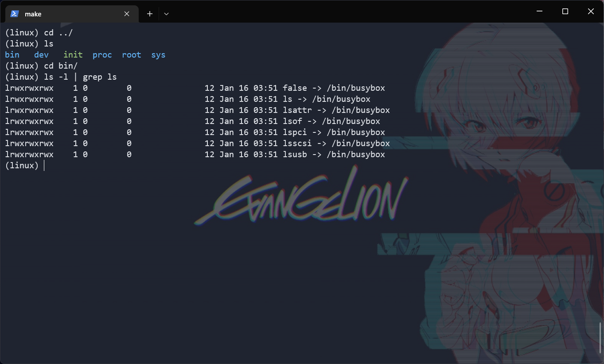604x364 pixels.
Task: Close the terminal window
Action: coord(591,12)
